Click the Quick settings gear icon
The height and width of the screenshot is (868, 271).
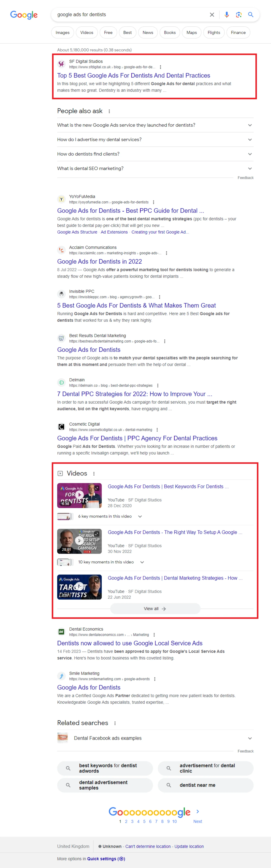[121, 859]
